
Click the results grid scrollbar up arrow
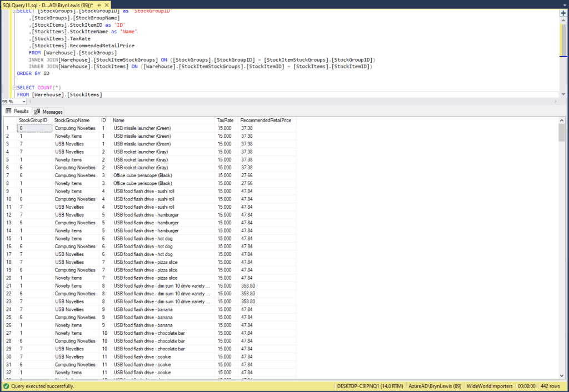(x=562, y=120)
